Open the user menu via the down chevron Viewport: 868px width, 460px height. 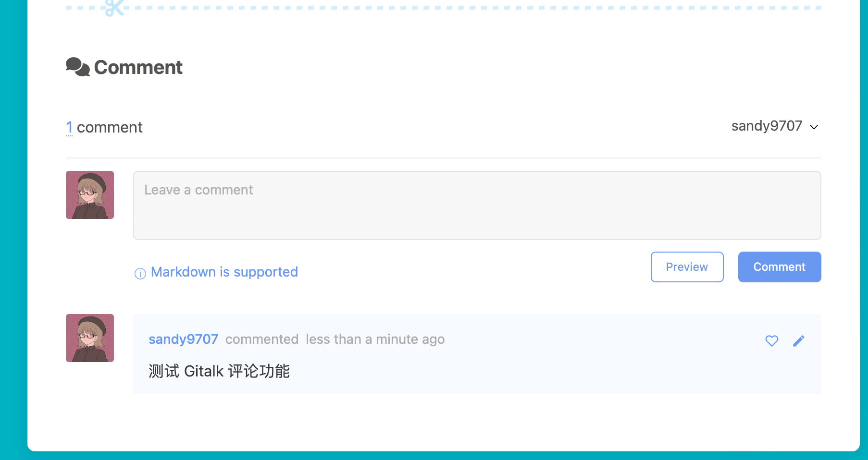(814, 127)
